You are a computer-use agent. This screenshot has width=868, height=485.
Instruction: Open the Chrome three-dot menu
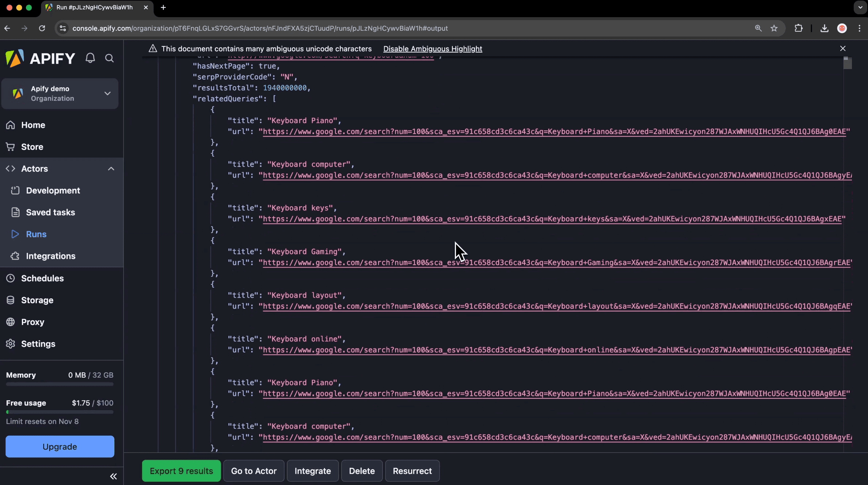point(859,28)
